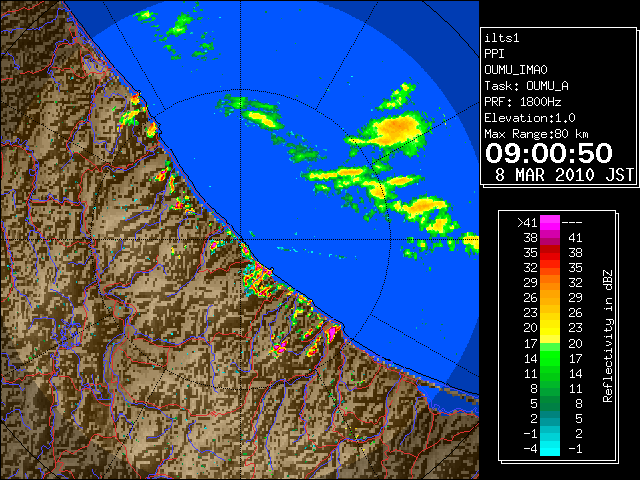Pick the red legend swatch at 35 dBZ
This screenshot has width=640, height=480.
pyautogui.click(x=550, y=253)
